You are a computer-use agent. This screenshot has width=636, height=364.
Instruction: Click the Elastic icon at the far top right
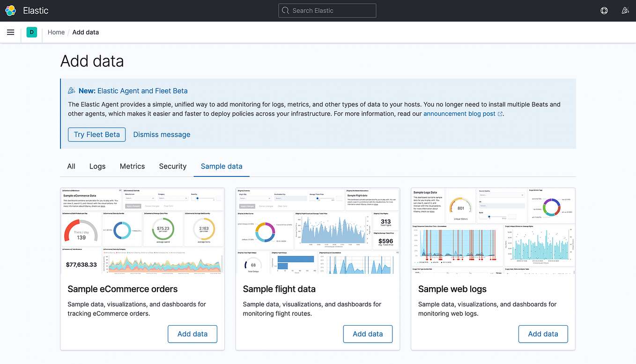coord(625,10)
